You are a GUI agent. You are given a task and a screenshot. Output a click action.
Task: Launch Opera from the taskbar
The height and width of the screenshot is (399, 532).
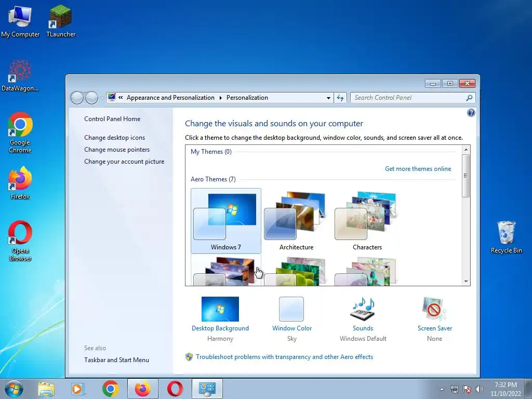click(x=175, y=389)
